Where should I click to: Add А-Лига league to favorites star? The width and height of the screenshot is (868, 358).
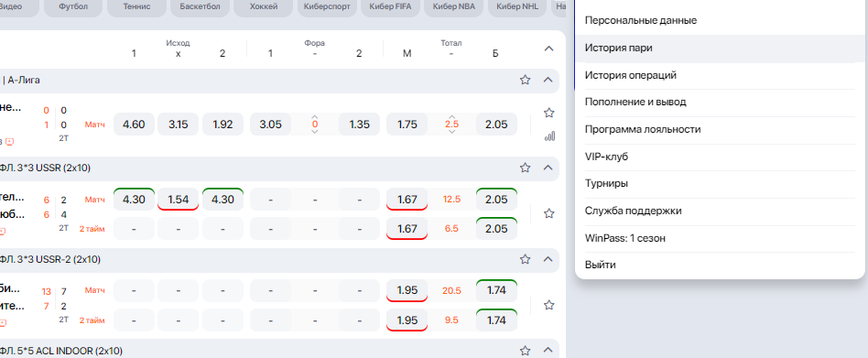pos(525,81)
